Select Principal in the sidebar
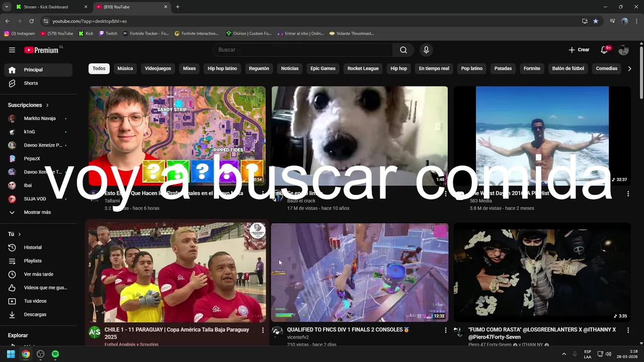This screenshot has height=362, width=644. pos(38,70)
